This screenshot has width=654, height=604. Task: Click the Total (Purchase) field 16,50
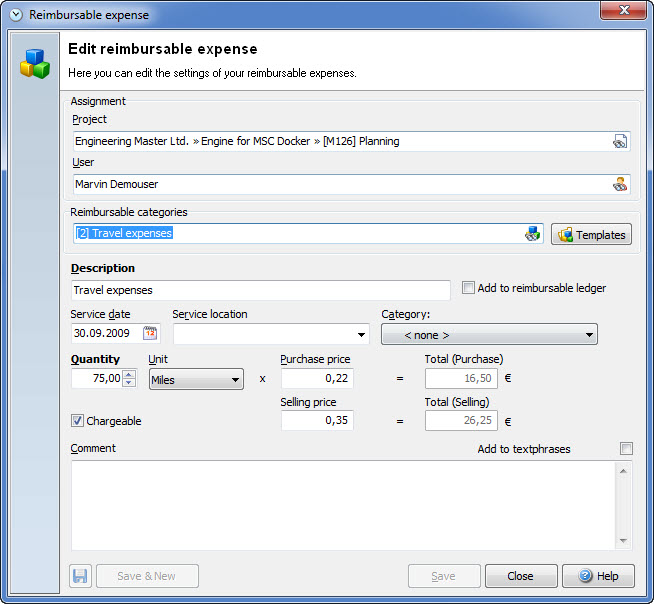point(461,378)
